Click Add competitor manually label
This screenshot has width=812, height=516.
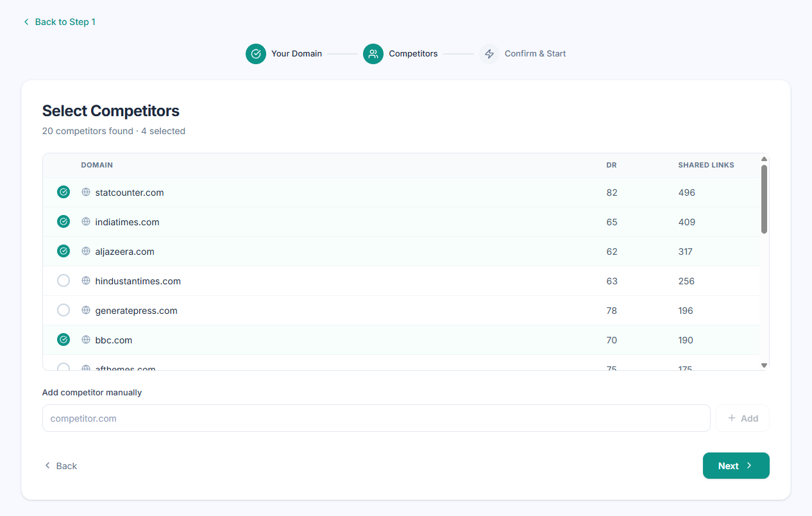pos(92,392)
